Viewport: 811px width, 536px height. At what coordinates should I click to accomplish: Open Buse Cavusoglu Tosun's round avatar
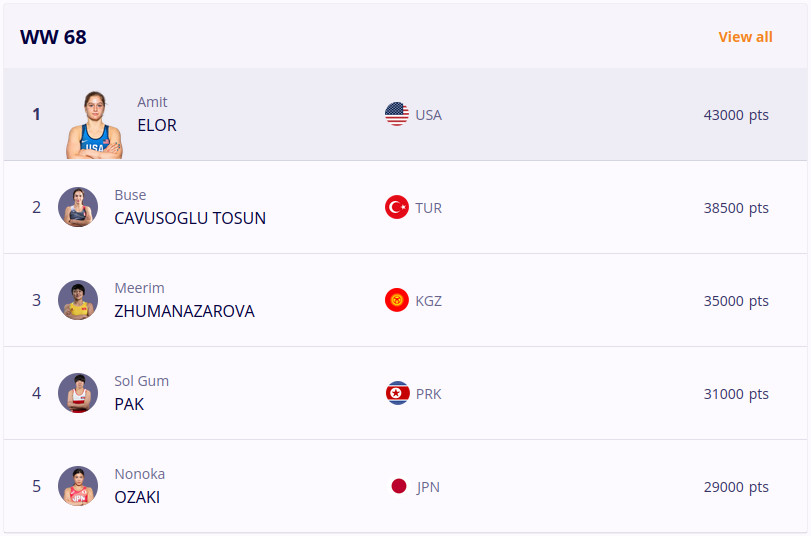(78, 207)
